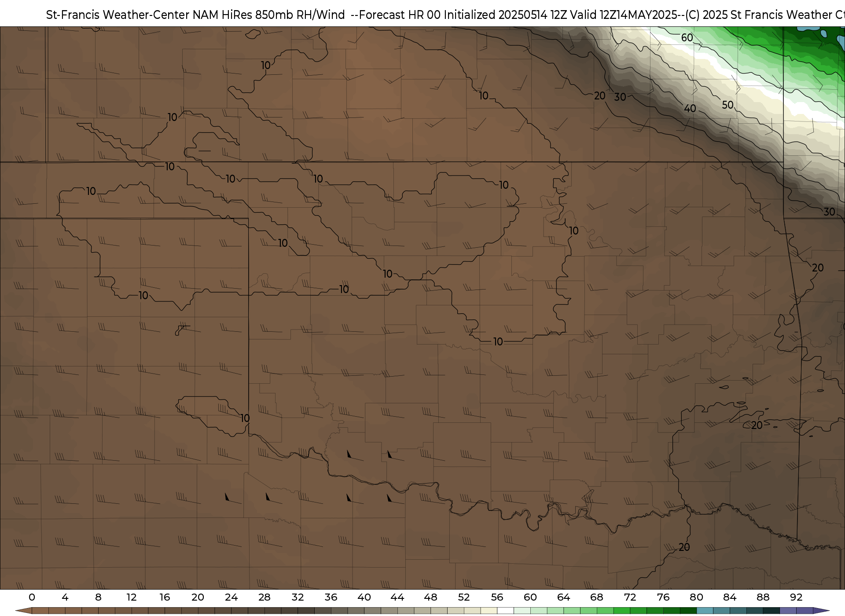Select colorbar tick label 88
This screenshot has width=845, height=616.
point(763,597)
